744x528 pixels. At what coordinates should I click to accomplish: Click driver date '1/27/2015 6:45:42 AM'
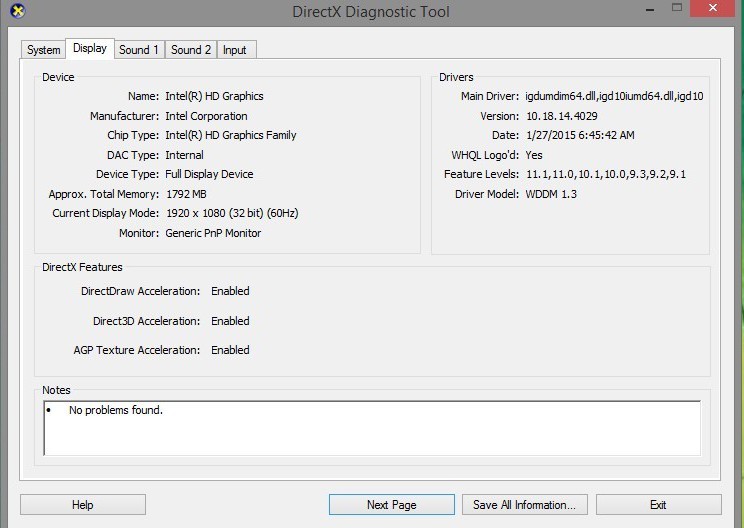click(580, 135)
